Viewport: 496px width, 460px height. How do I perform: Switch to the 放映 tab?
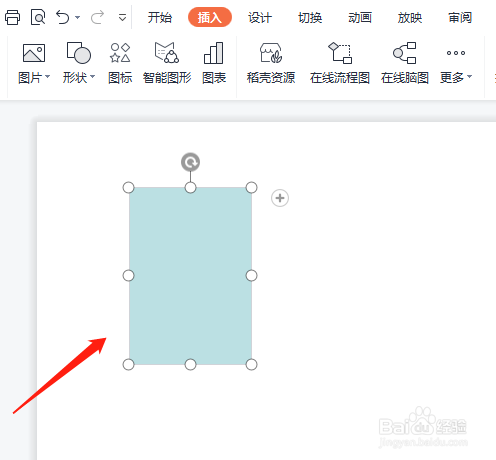click(x=410, y=17)
